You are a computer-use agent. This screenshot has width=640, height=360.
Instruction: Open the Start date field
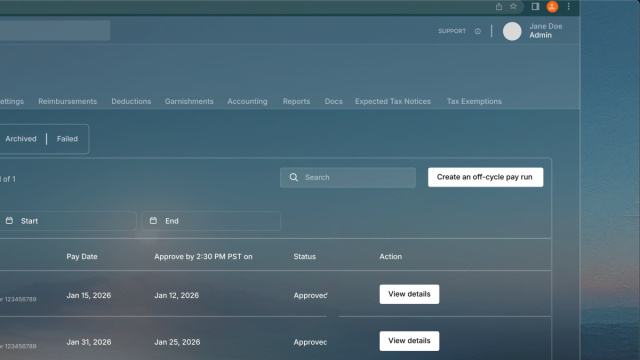[67, 221]
